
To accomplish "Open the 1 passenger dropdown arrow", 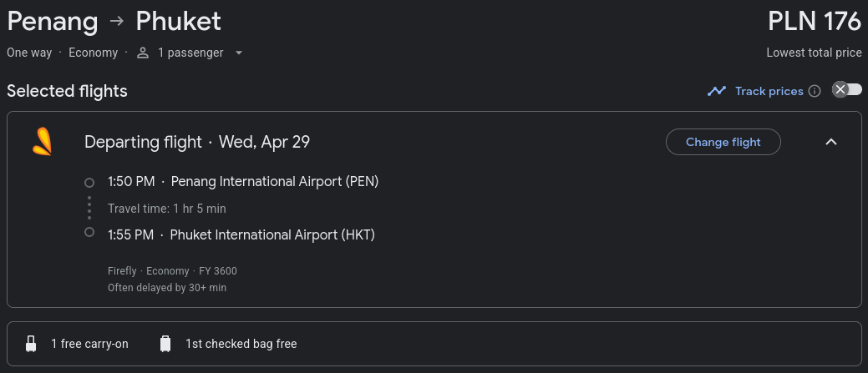I will pos(239,53).
